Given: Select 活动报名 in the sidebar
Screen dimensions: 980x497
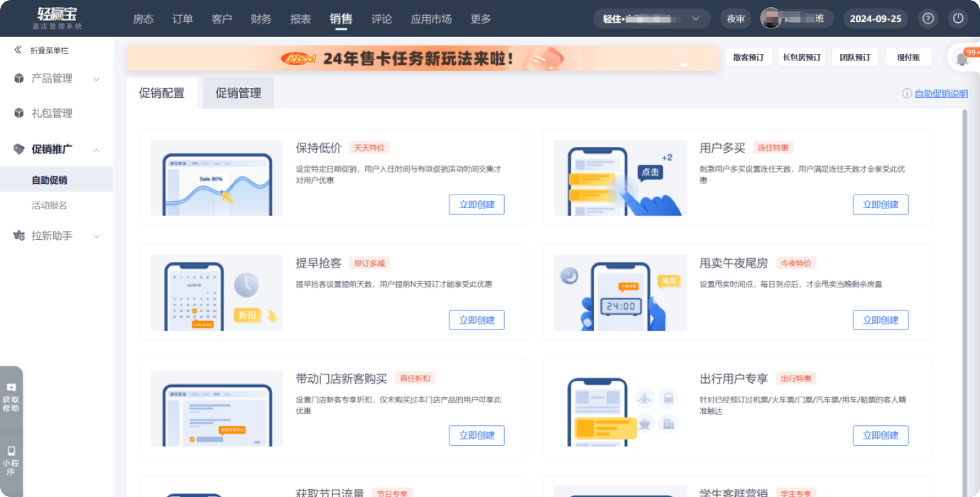Looking at the screenshot, I should tap(50, 205).
